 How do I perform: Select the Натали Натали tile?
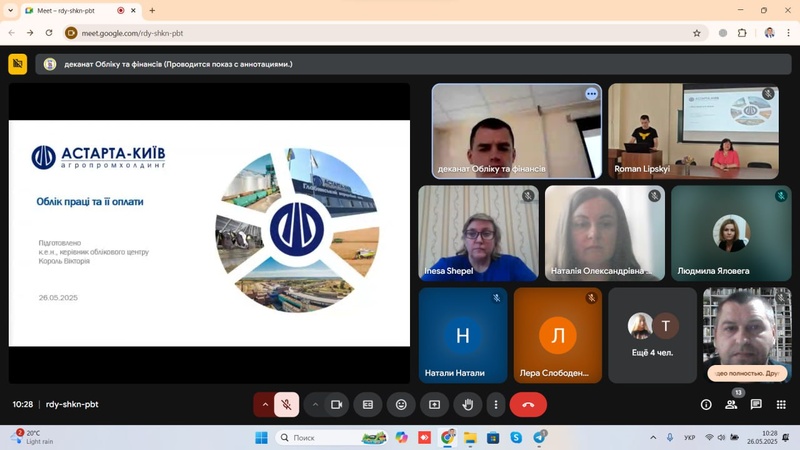coord(463,335)
